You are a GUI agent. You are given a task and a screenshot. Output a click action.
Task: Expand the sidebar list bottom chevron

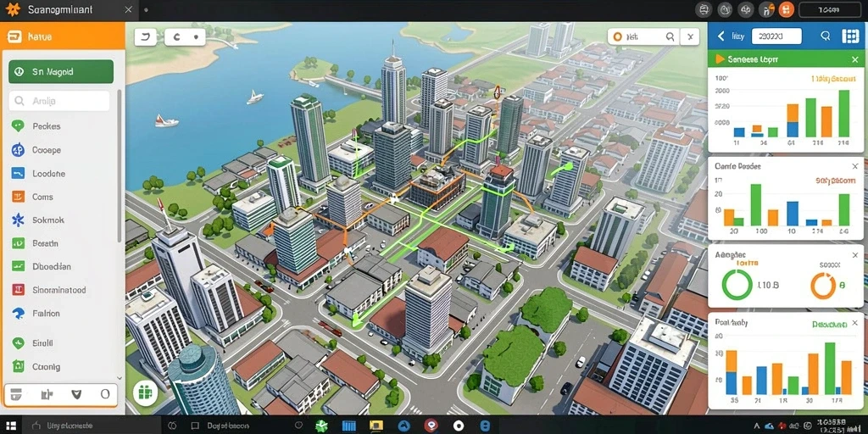pos(120,377)
